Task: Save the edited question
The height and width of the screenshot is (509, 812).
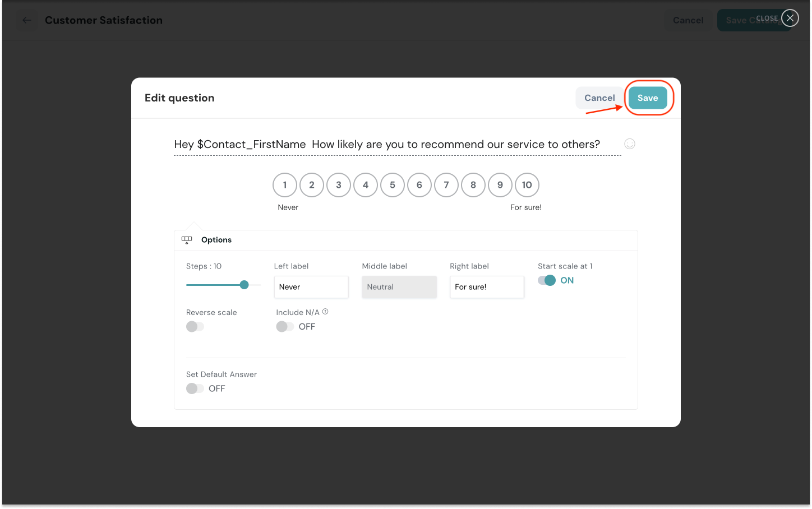Action: [x=648, y=98]
